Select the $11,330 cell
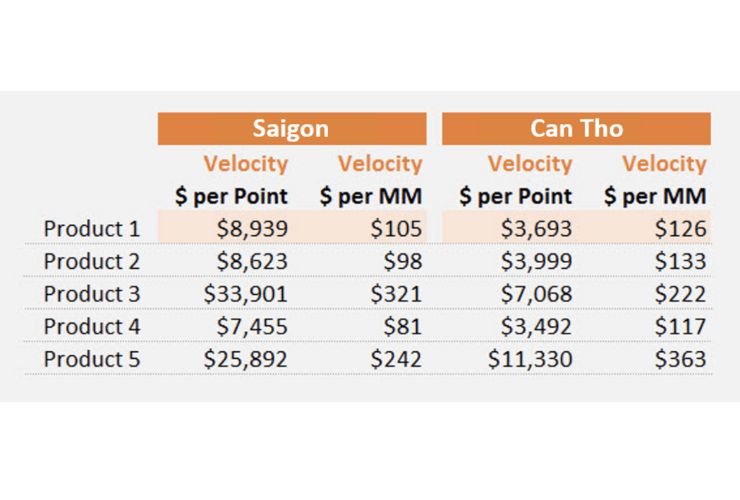This screenshot has height=500, width=740. point(530,359)
